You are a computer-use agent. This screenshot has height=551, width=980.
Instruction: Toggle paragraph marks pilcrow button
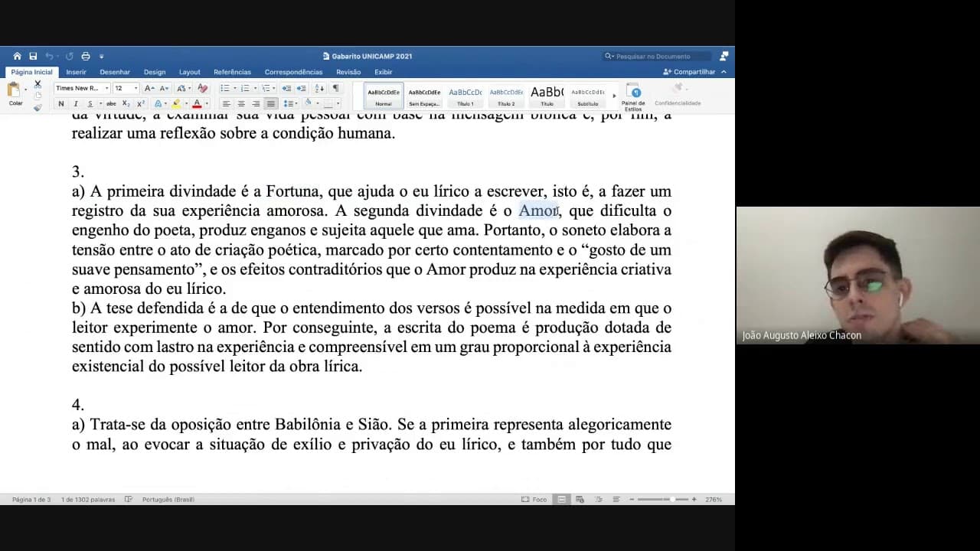tap(335, 88)
